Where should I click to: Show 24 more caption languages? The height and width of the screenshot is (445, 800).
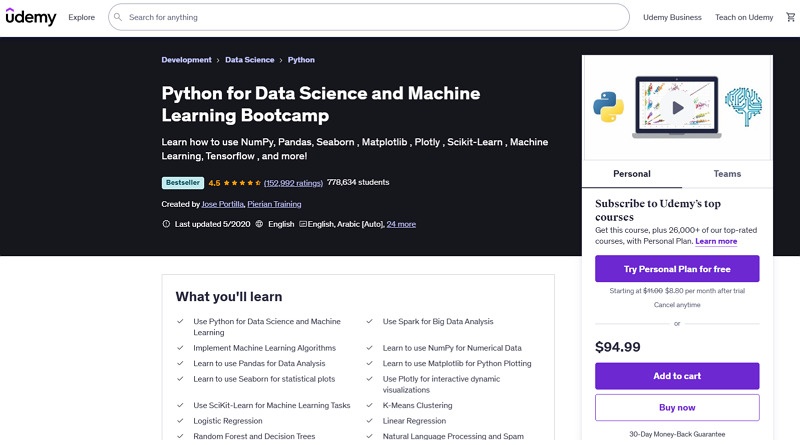(401, 224)
